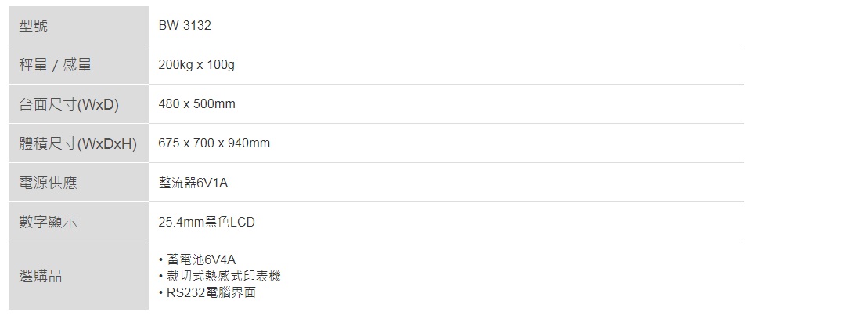Select the 整流器6V1A power supply text
The height and width of the screenshot is (319, 868).
pyautogui.click(x=193, y=183)
